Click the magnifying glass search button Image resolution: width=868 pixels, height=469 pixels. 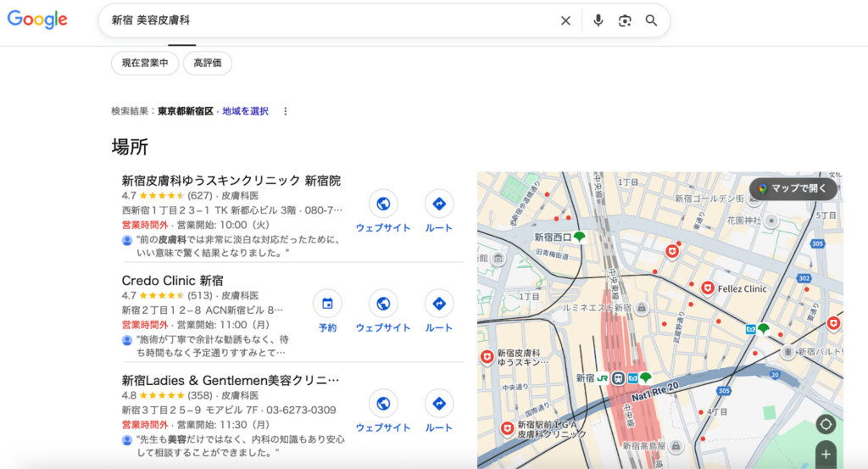coord(651,20)
